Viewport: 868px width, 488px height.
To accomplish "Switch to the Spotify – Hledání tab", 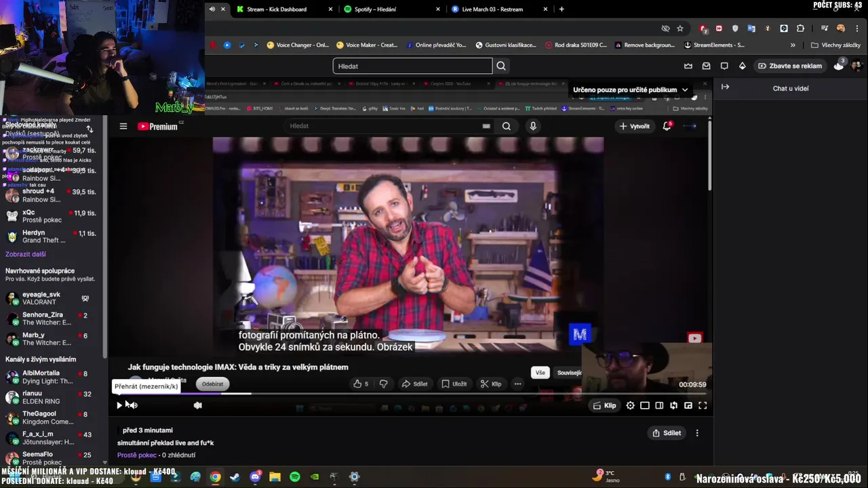I will point(375,9).
